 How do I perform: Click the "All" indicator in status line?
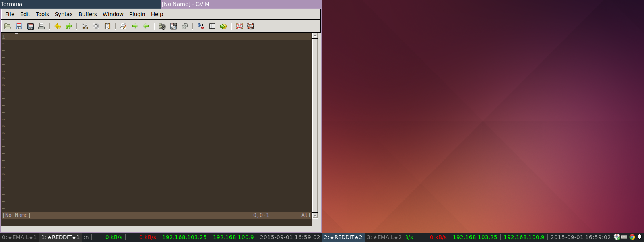pyautogui.click(x=306, y=215)
